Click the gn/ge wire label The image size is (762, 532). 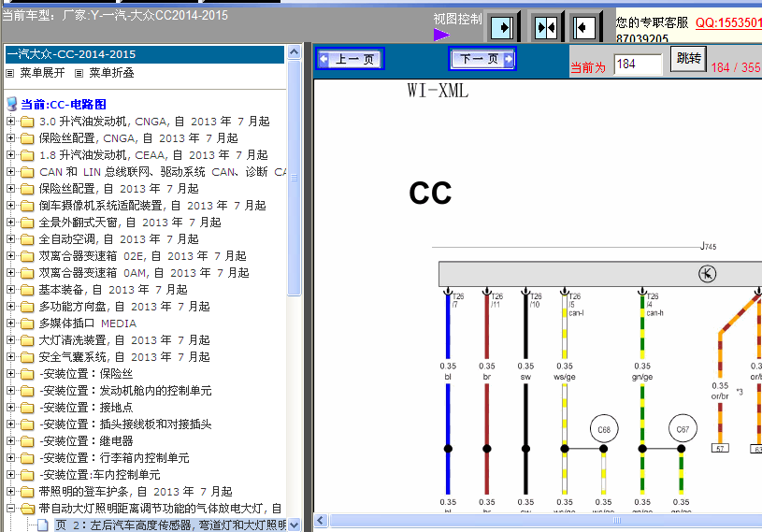642,377
